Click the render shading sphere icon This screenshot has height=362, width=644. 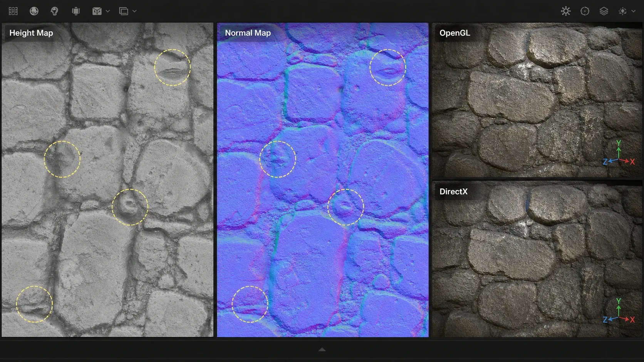(622, 11)
